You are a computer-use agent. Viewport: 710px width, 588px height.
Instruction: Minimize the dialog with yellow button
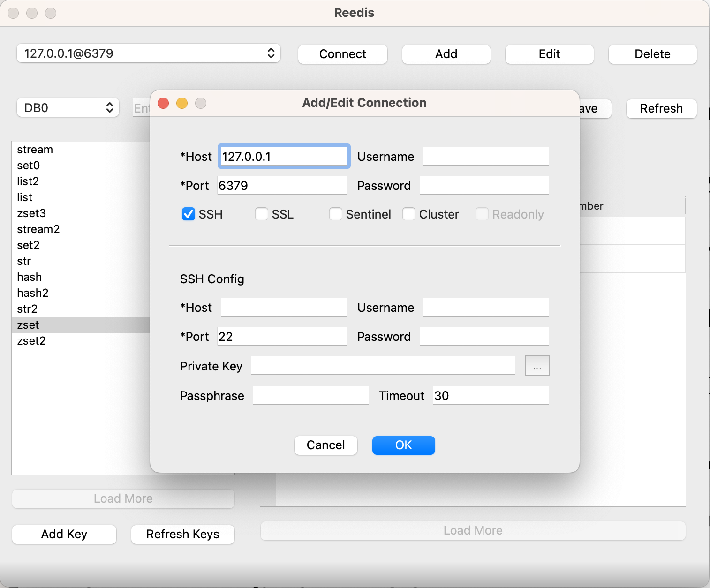click(x=182, y=103)
